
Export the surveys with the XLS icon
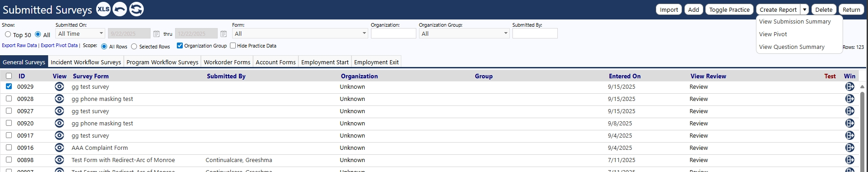pyautogui.click(x=103, y=9)
